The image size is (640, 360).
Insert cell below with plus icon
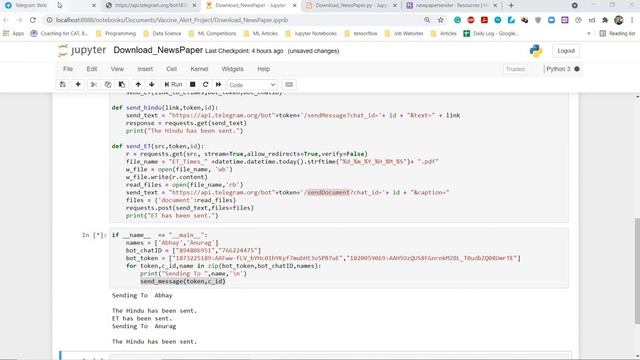pos(78,84)
